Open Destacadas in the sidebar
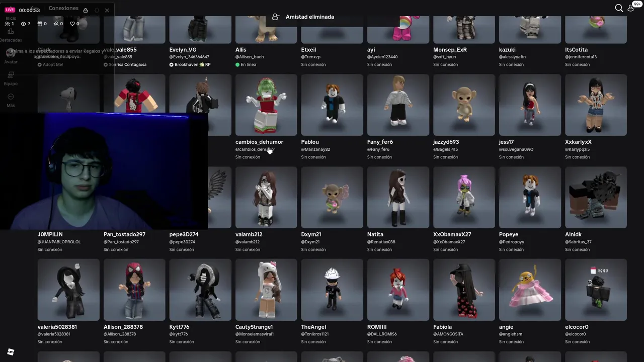The height and width of the screenshot is (362, 644). 11,35
